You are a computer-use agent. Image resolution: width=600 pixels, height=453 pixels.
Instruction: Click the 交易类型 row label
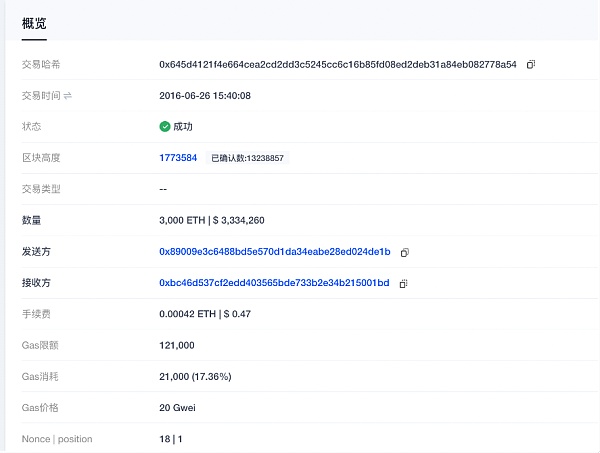[x=42, y=189]
